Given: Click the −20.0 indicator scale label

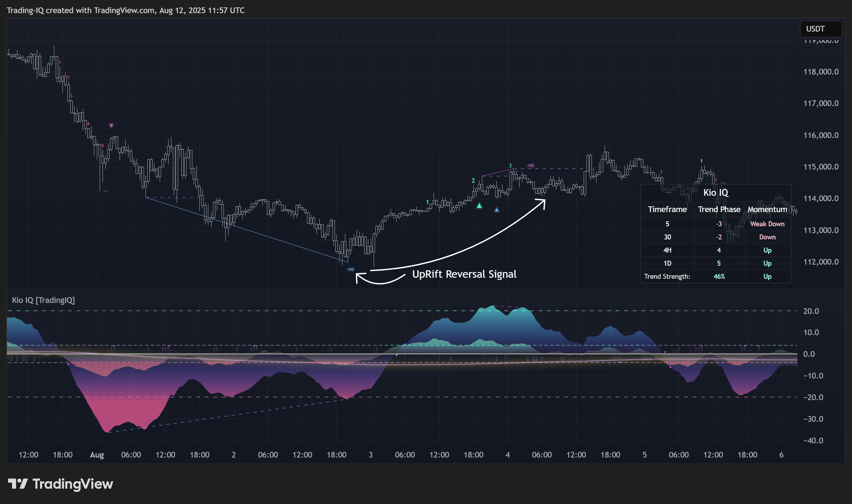Looking at the screenshot, I should [813, 397].
